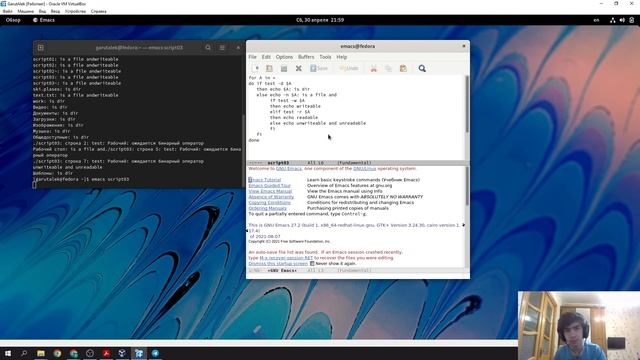Screen dimensions: 640x360
Task: Open File Explorer from the Windows taskbar
Action: (x=41, y=353)
